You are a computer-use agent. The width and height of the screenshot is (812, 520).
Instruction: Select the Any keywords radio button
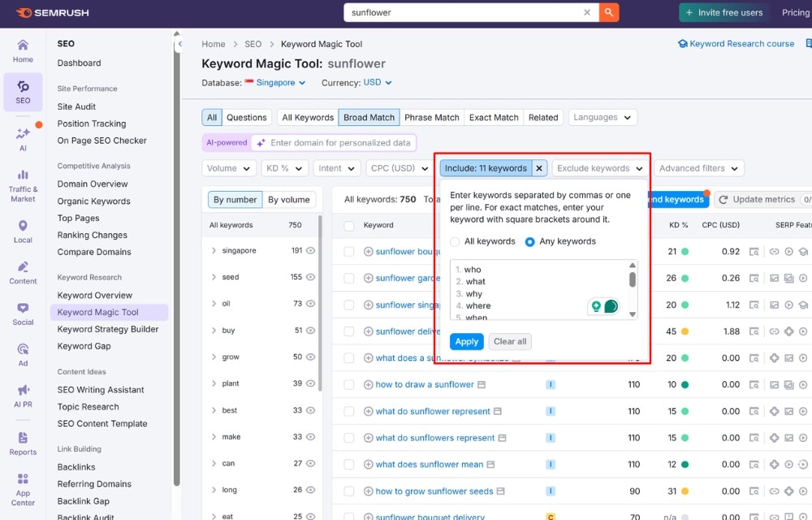tap(529, 242)
